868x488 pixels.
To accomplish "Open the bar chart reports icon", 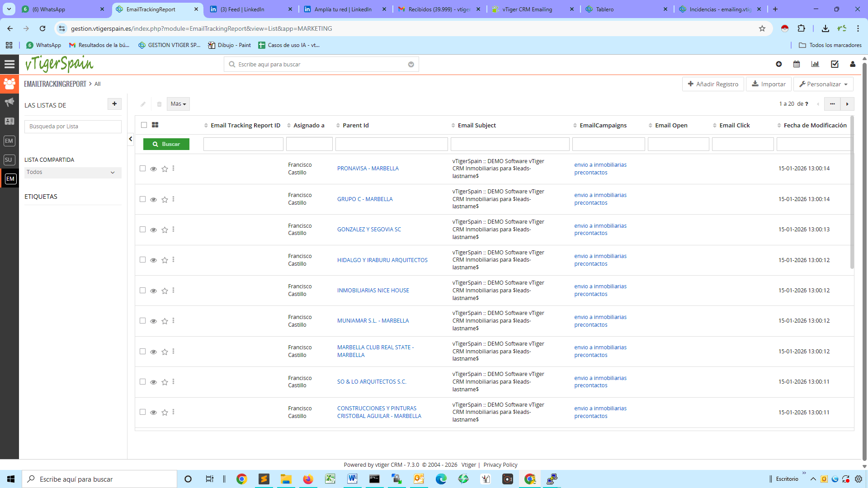I will pos(815,64).
